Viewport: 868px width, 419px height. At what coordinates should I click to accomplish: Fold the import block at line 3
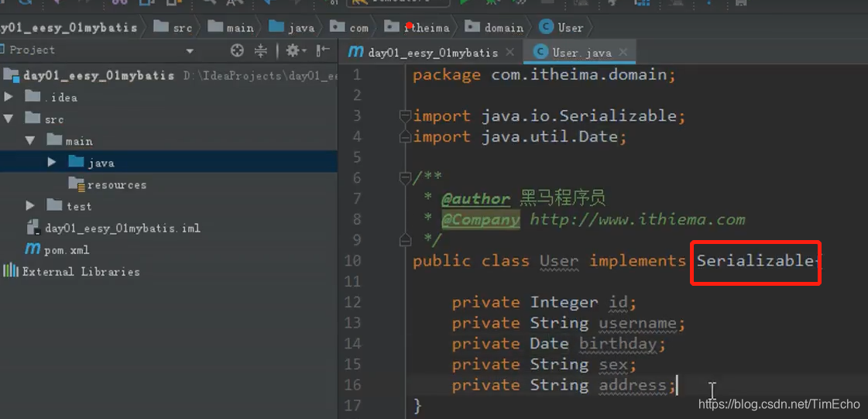405,115
